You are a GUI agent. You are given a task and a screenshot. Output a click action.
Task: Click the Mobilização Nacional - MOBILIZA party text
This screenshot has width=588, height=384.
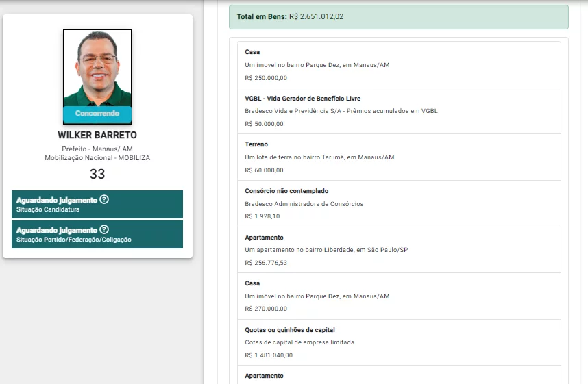pos(97,157)
